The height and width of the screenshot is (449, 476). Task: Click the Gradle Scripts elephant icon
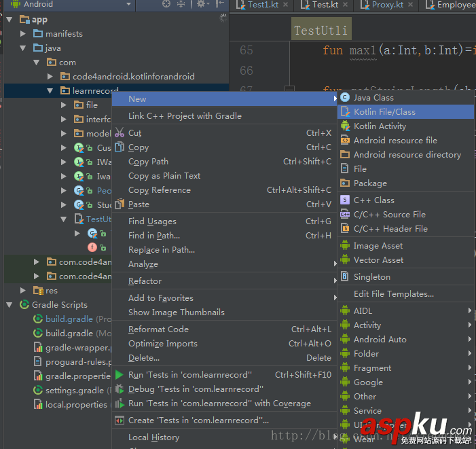(24, 304)
